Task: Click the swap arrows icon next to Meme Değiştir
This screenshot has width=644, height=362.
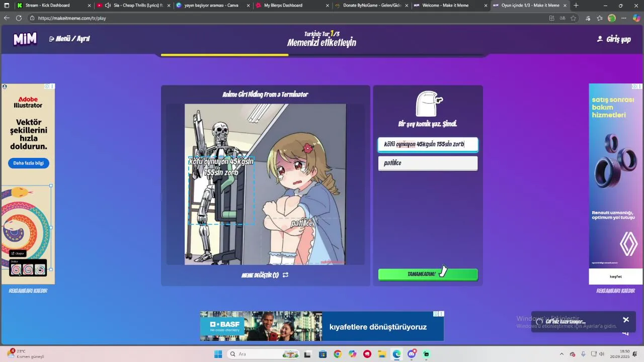Action: (285, 275)
